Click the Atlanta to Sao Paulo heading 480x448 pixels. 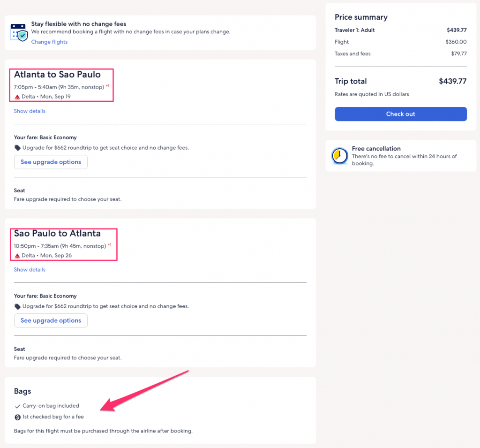click(x=57, y=74)
